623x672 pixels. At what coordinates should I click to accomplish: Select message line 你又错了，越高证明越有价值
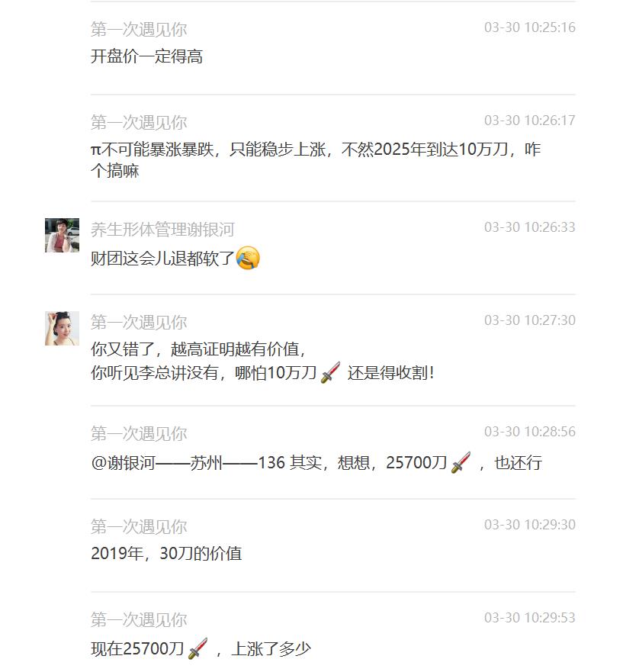[198, 349]
